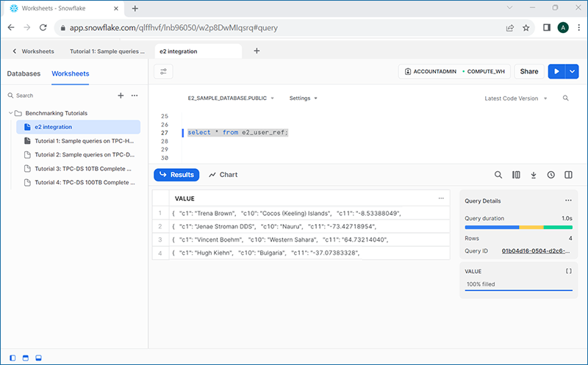Switch to the Databases tab
Viewport: 588px width, 365px height.
tap(24, 74)
